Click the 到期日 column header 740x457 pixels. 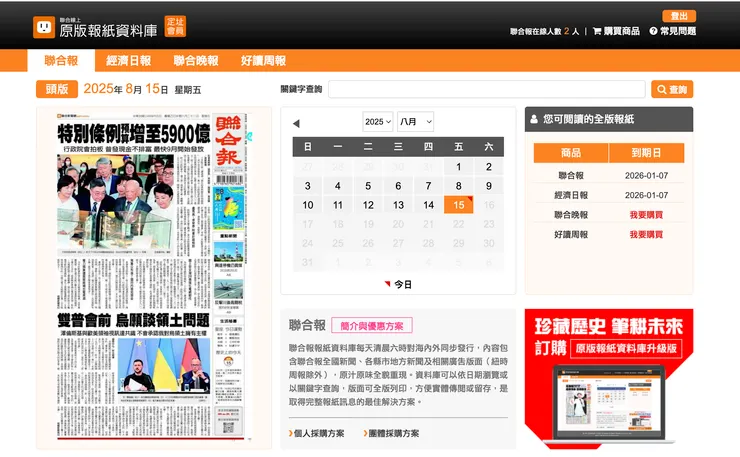(x=647, y=152)
